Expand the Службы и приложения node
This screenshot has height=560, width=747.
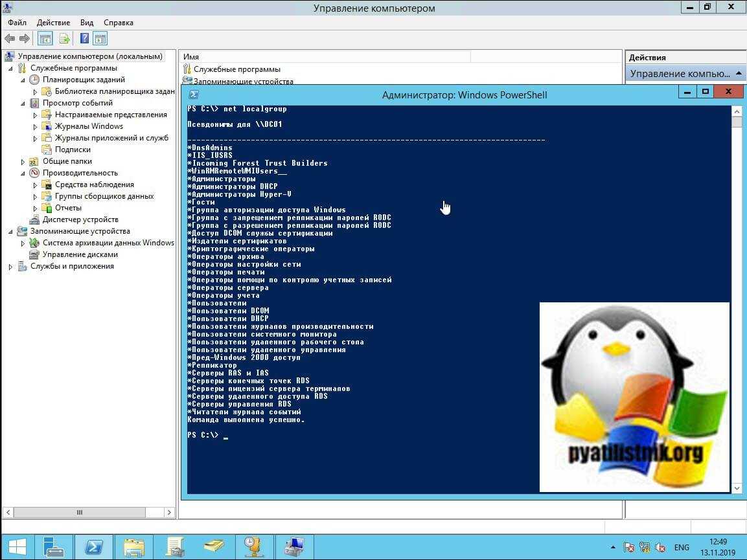tap(10, 267)
